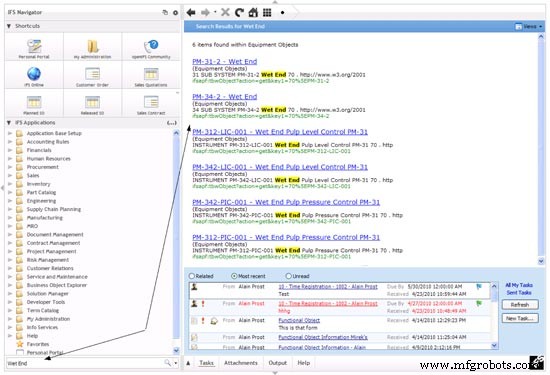The height and width of the screenshot is (375, 550).
Task: Switch to the Output tab
Action: click(277, 363)
